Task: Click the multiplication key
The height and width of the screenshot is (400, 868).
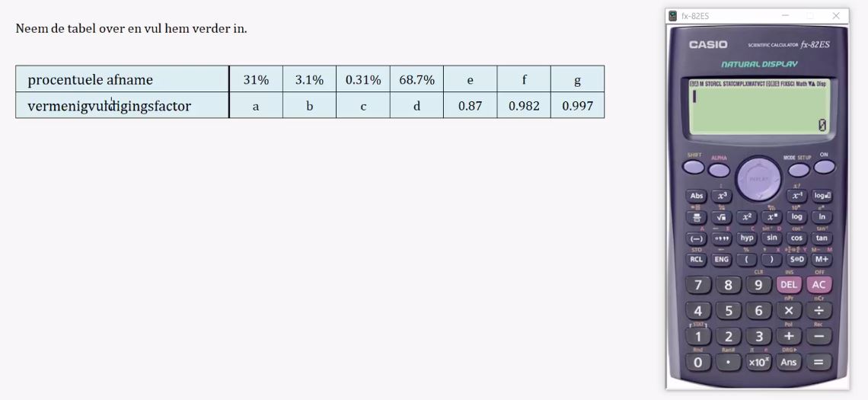Action: (x=788, y=310)
